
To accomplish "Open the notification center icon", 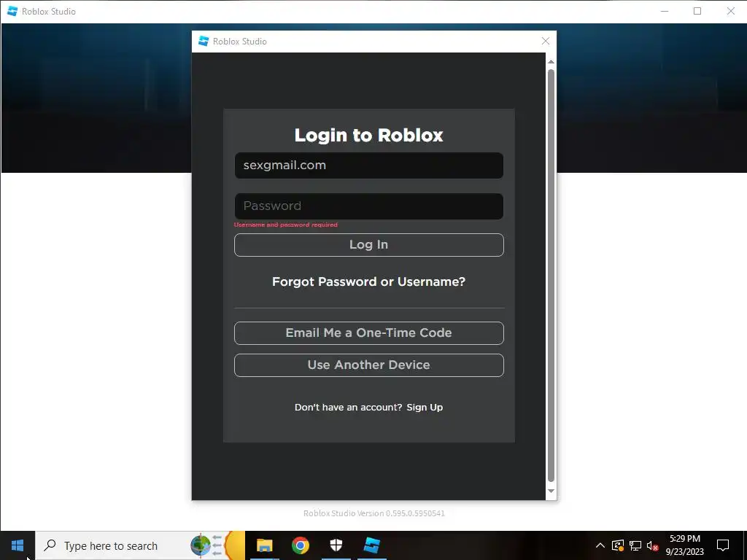I will (723, 545).
